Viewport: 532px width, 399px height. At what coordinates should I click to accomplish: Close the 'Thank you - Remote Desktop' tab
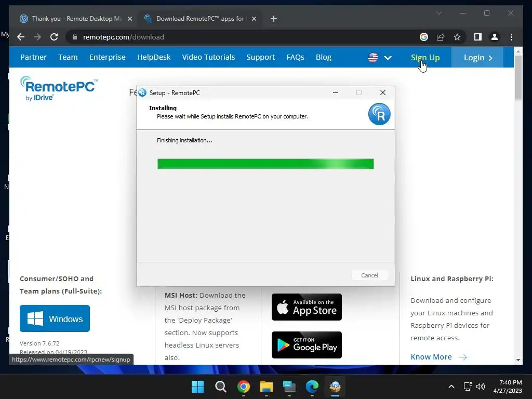coord(129,19)
